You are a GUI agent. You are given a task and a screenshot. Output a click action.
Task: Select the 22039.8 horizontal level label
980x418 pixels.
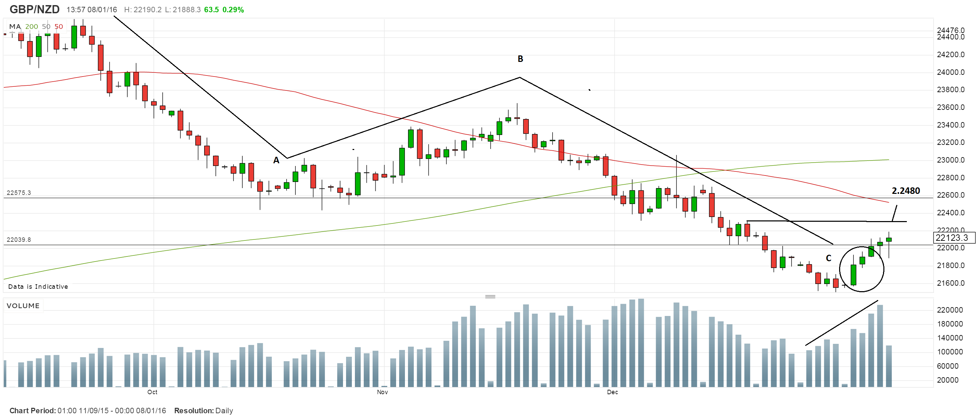point(19,240)
